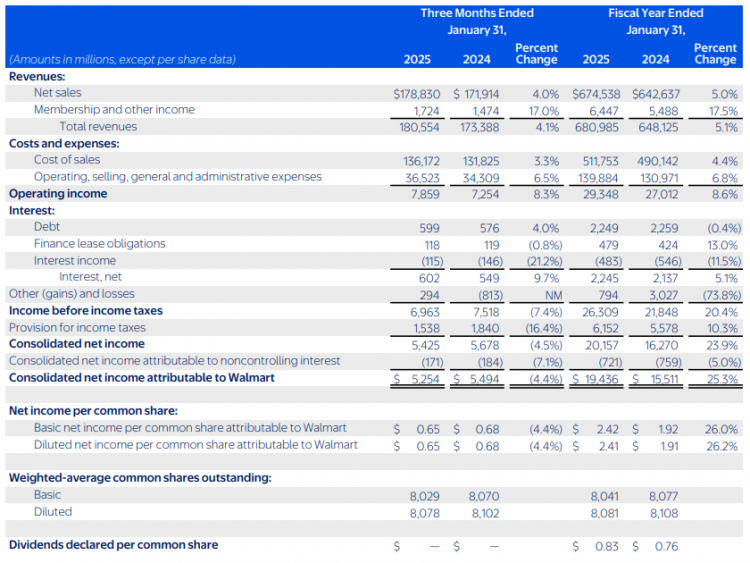Click noncontrolling interest value (721)
750x563 pixels.
click(610, 362)
